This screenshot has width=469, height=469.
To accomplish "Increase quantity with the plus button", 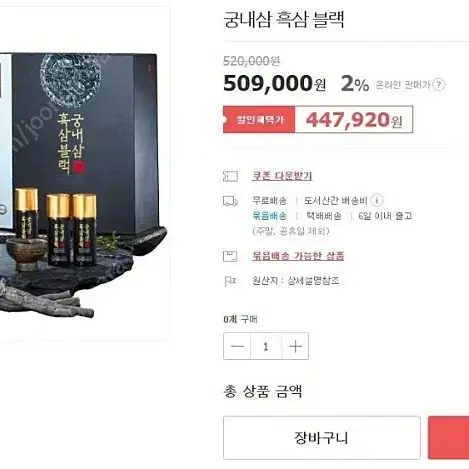I will coord(295,346).
